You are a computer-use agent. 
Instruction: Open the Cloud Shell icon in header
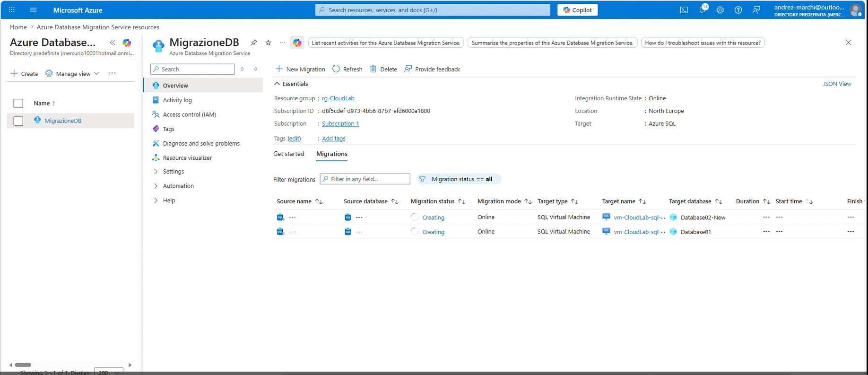[684, 10]
